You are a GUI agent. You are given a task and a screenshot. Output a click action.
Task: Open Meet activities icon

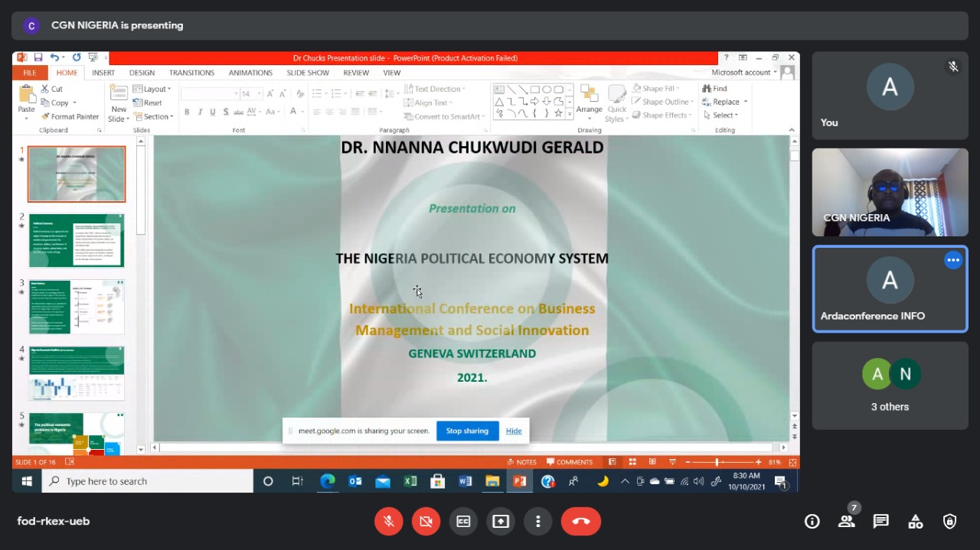916,522
